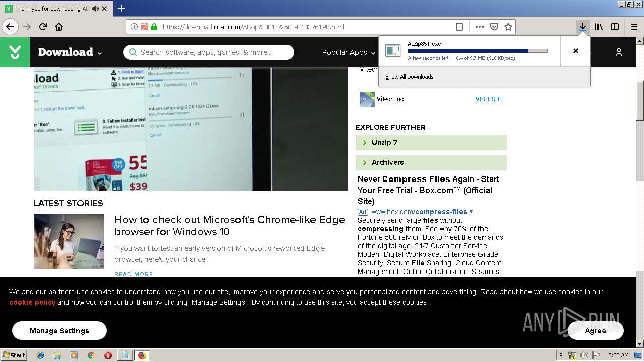The image size is (644, 362).
Task: Click the software search box
Action: [209, 52]
